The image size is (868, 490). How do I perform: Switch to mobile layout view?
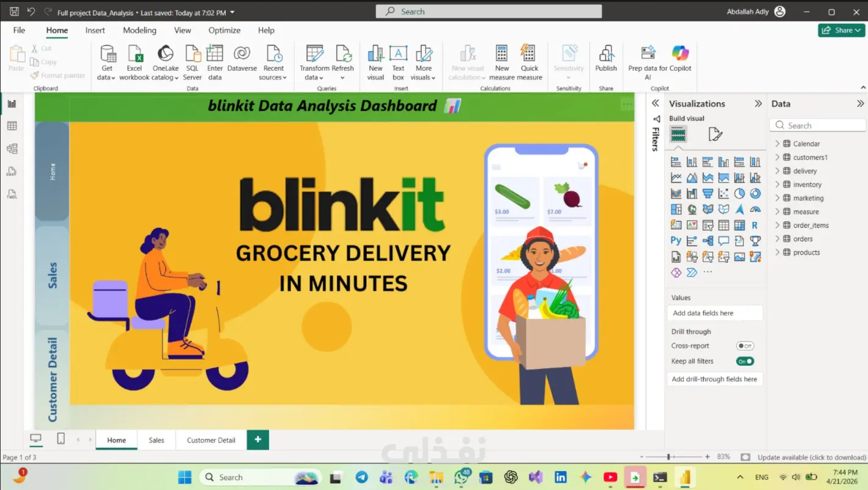click(60, 439)
